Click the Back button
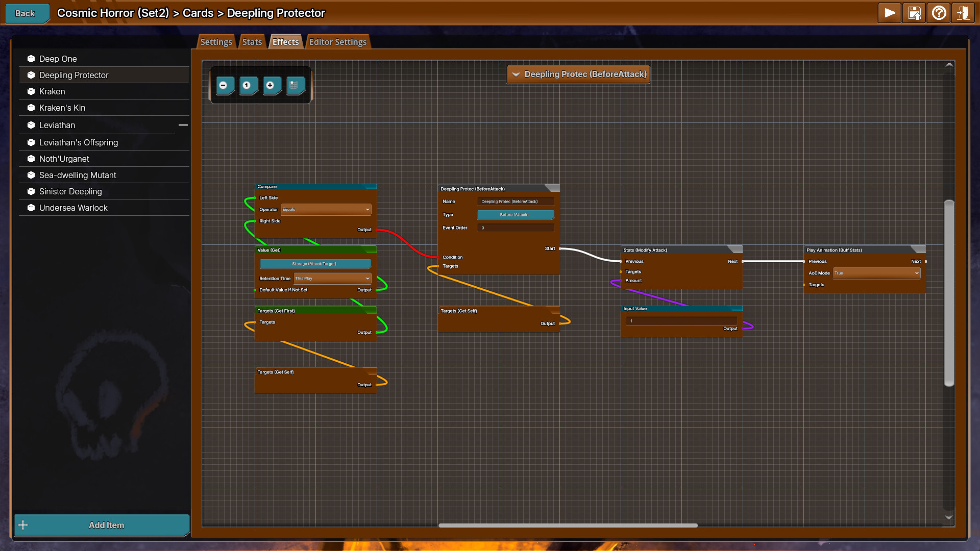Viewport: 980px width, 551px height. coord(26,13)
